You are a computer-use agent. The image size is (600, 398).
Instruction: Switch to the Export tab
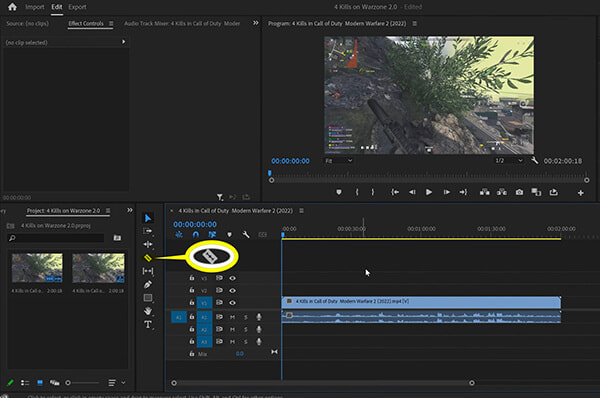[77, 7]
